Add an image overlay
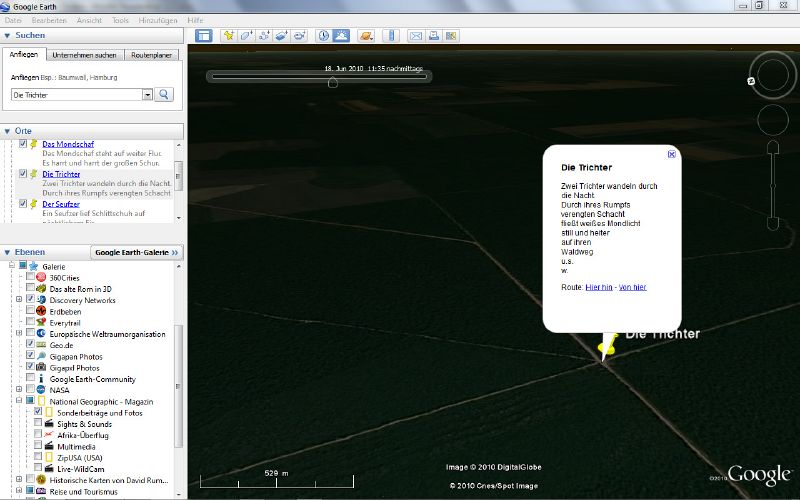 click(x=282, y=36)
